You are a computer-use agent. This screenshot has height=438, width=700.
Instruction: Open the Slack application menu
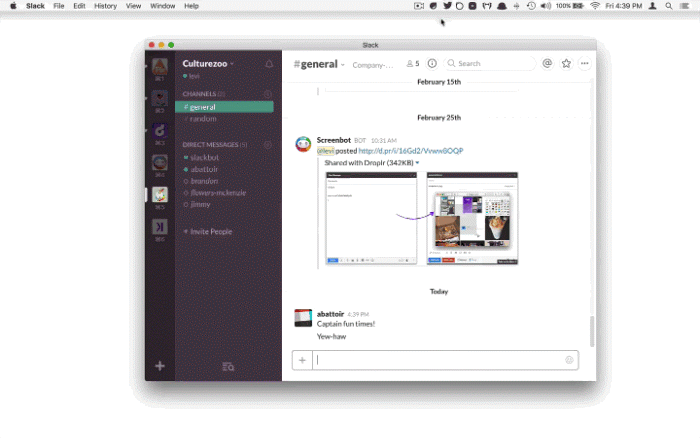(35, 6)
